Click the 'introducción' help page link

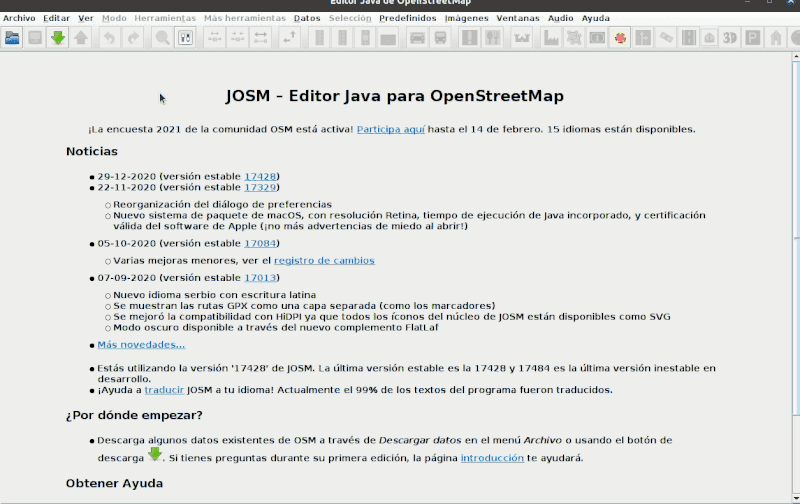tap(492, 458)
